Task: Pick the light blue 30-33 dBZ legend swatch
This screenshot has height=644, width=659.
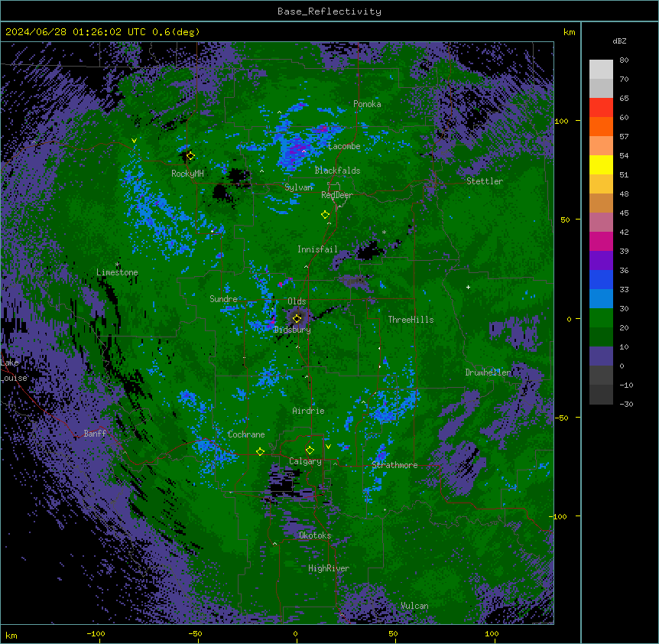Action: [x=601, y=299]
